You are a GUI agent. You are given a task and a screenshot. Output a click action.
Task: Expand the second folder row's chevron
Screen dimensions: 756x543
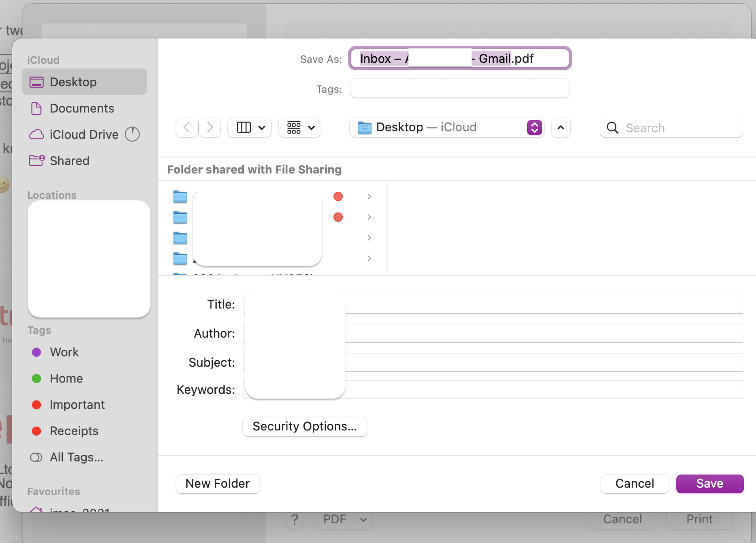[x=369, y=217]
